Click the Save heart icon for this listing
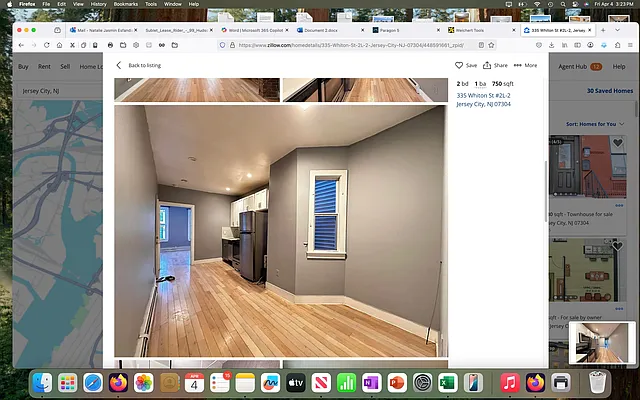640x400 pixels. [x=460, y=65]
